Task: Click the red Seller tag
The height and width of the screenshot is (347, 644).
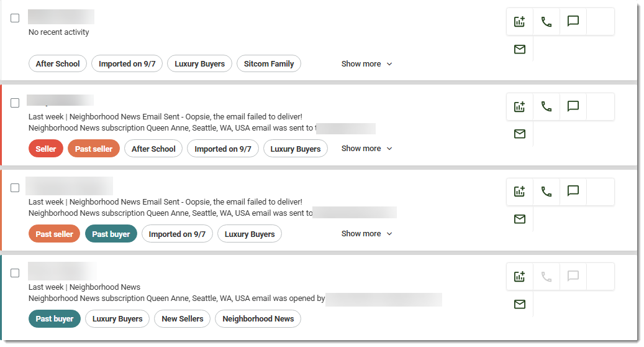Action: point(45,149)
